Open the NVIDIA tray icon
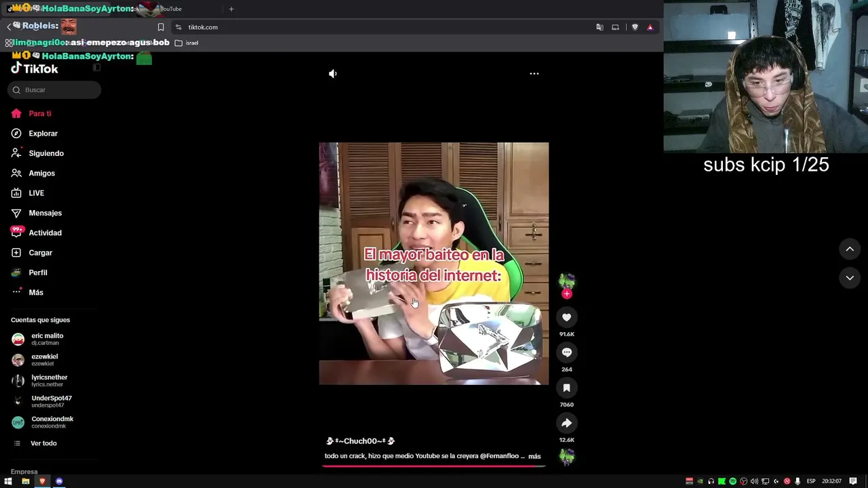The image size is (868, 488). tap(700, 481)
